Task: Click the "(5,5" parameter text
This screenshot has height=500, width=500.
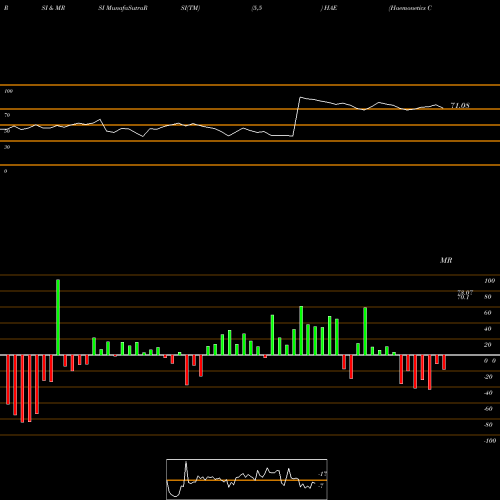Action: 257,8
